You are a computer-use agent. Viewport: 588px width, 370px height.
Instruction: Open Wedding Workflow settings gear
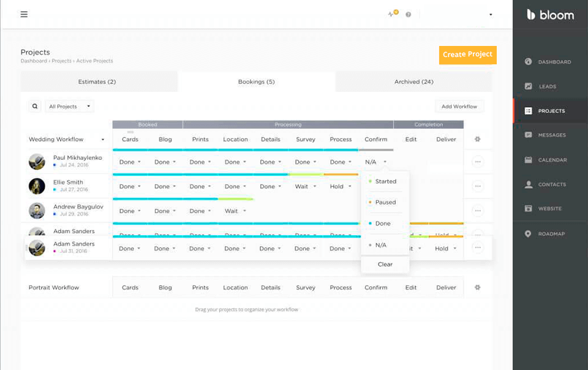click(x=478, y=139)
